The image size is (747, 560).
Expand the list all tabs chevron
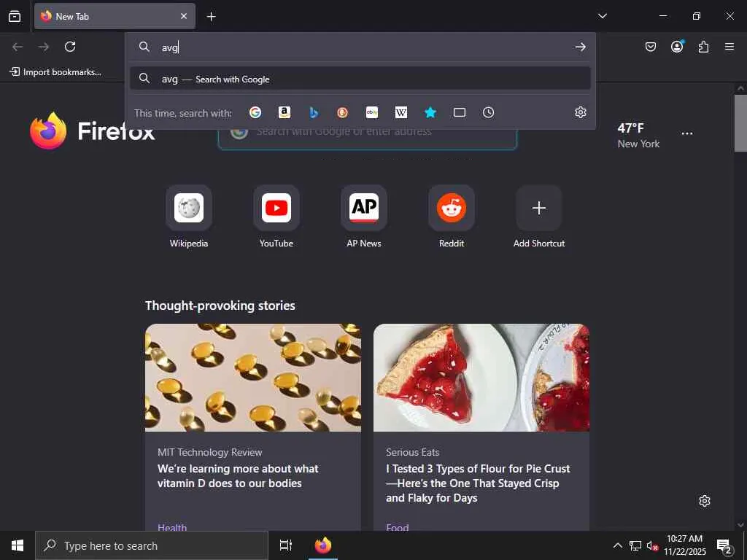(x=602, y=16)
